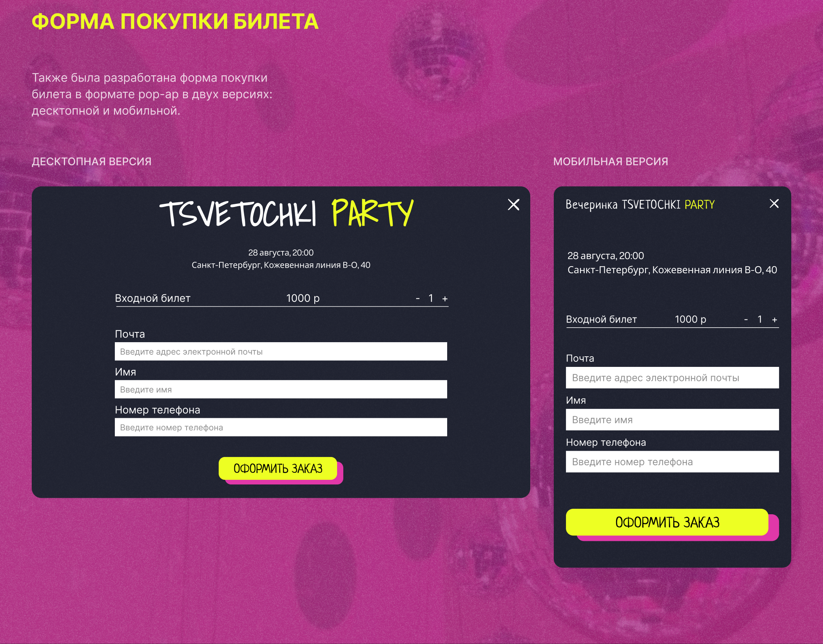Select desktop phone field 'Введите номер телефона'

(281, 427)
